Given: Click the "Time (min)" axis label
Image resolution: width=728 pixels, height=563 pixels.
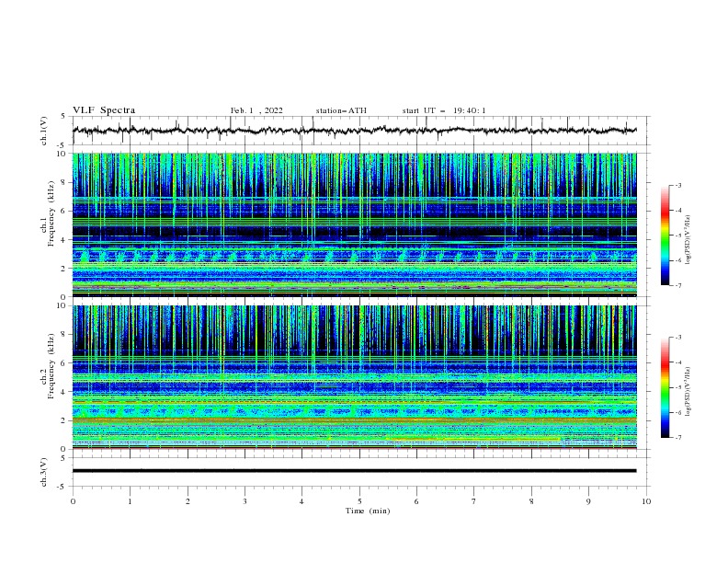Looking at the screenshot, I should pos(368,511).
